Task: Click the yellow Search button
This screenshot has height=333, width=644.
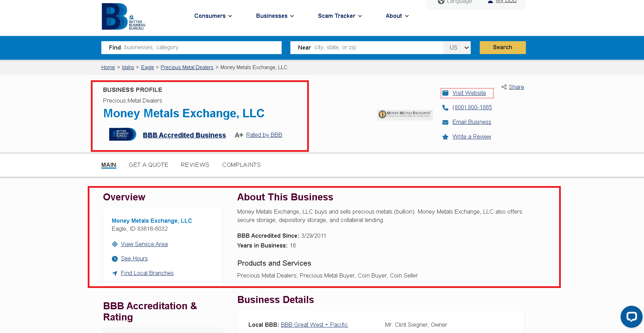Action: coord(502,47)
